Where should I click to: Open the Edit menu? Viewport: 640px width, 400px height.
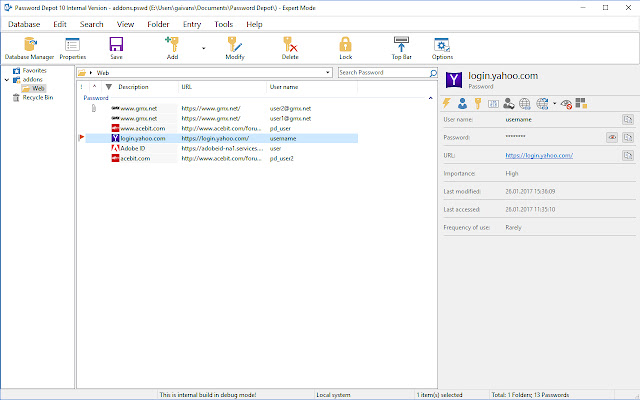coord(60,24)
